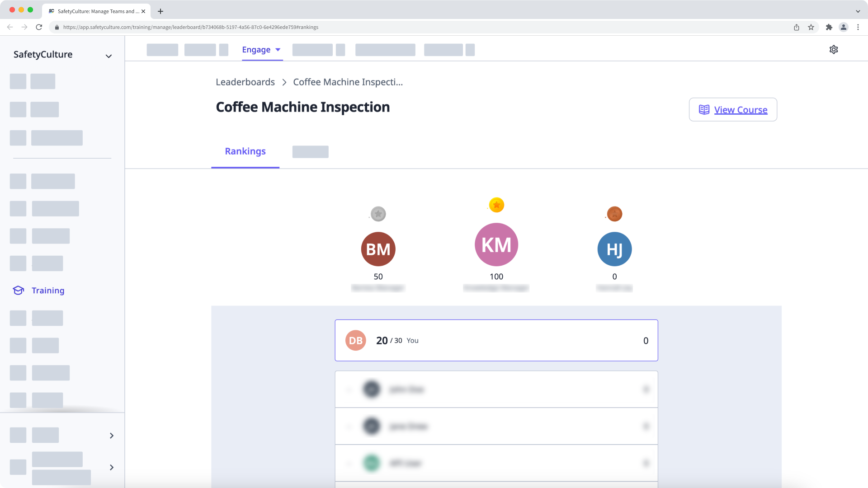This screenshot has width=868, height=488.
Task: Click the DB user avatar icon
Action: coord(355,340)
